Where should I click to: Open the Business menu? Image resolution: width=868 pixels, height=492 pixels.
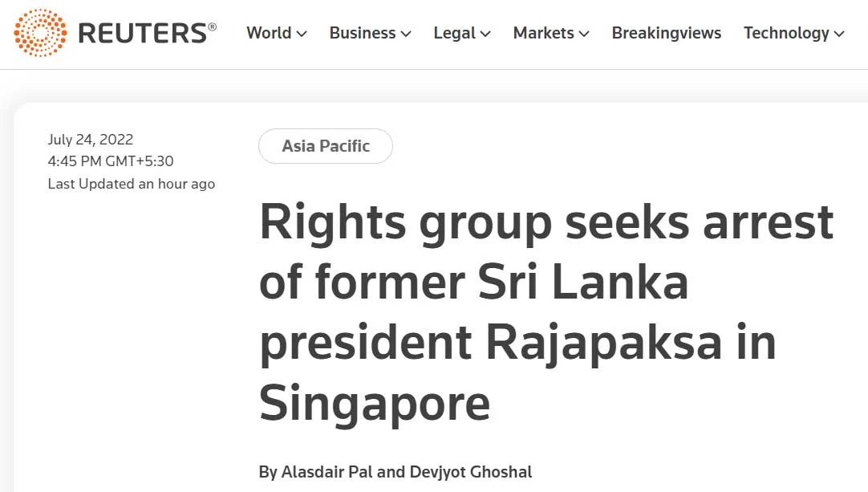pyautogui.click(x=363, y=33)
